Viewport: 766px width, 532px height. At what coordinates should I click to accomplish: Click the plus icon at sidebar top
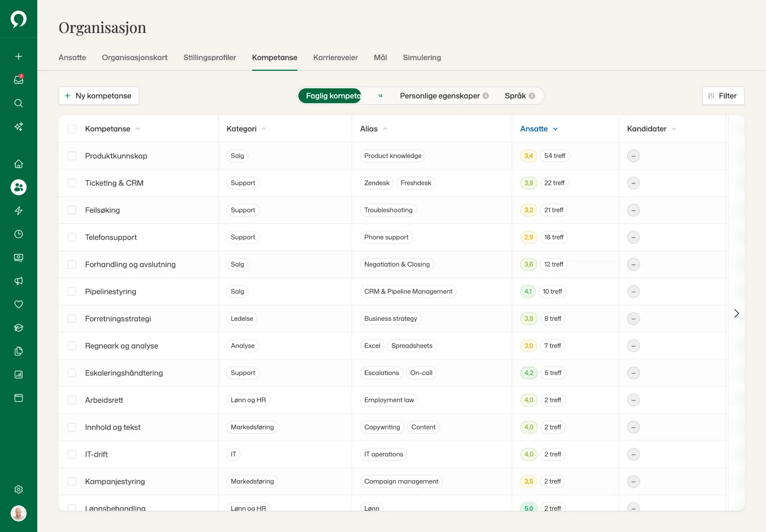click(x=19, y=57)
